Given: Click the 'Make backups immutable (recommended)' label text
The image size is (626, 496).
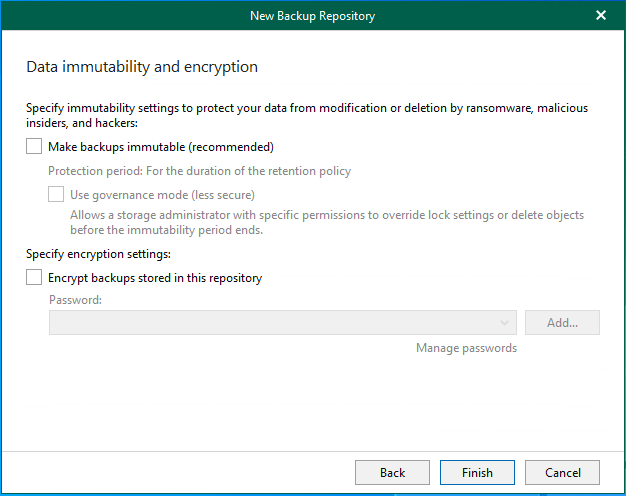Looking at the screenshot, I should coord(160,147).
